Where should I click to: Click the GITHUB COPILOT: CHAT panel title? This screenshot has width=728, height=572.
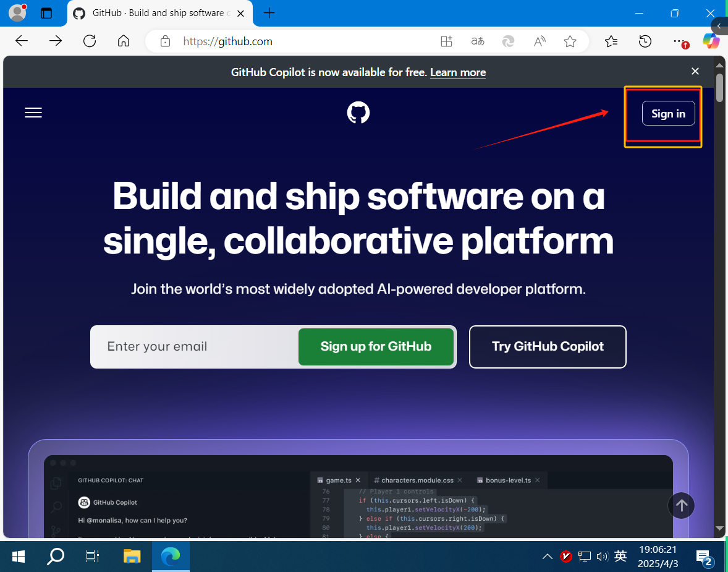click(x=111, y=480)
